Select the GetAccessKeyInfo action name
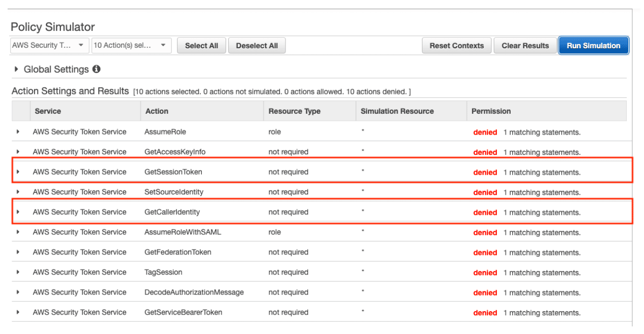This screenshot has width=644, height=334. pyautogui.click(x=175, y=152)
